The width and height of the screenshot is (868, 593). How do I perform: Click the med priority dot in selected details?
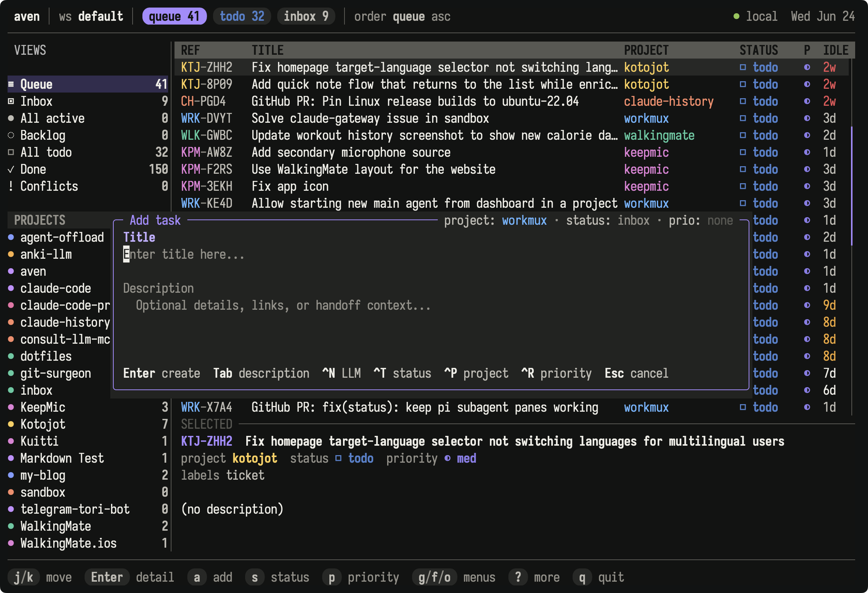click(448, 458)
